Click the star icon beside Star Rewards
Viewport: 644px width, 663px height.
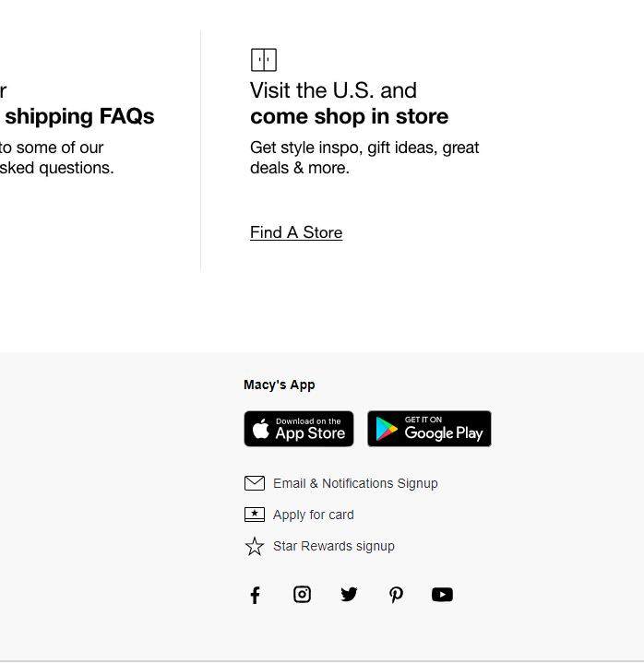255,547
